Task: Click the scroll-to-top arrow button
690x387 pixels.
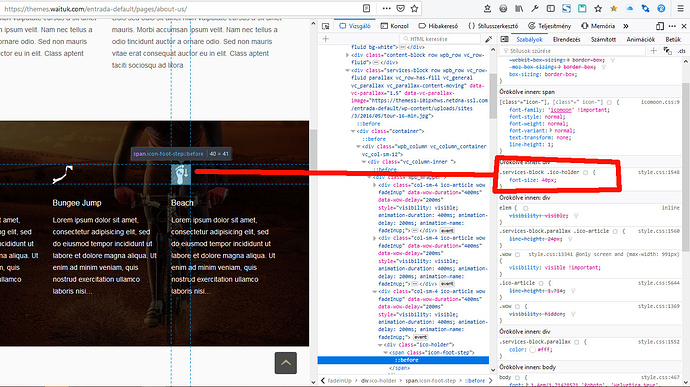Action: click(286, 363)
